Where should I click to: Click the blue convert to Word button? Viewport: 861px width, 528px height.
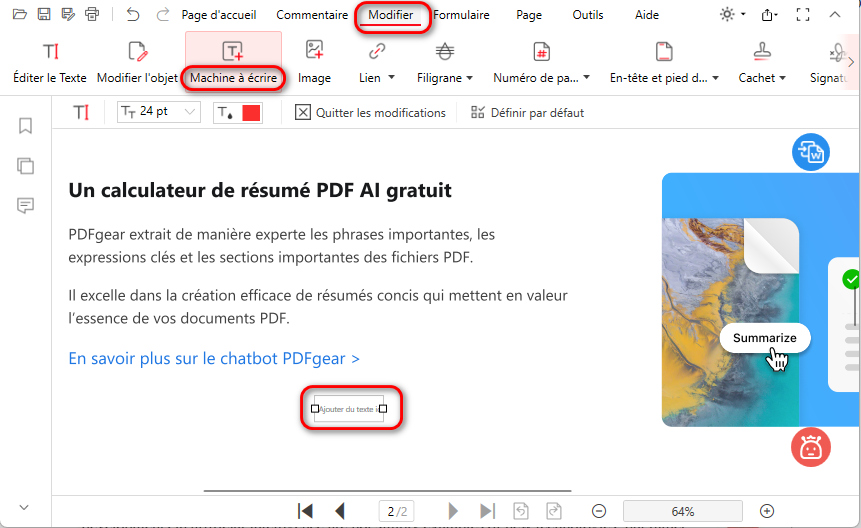(x=810, y=152)
